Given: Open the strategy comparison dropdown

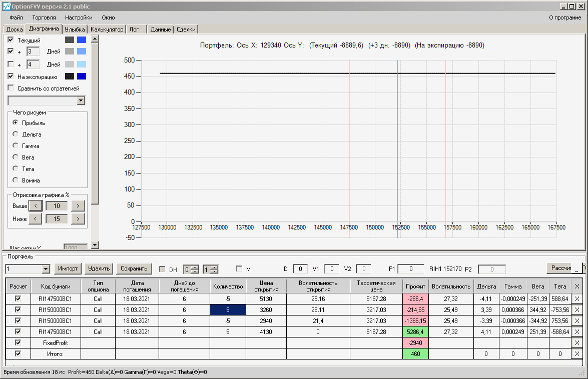Looking at the screenshot, I should point(81,100).
